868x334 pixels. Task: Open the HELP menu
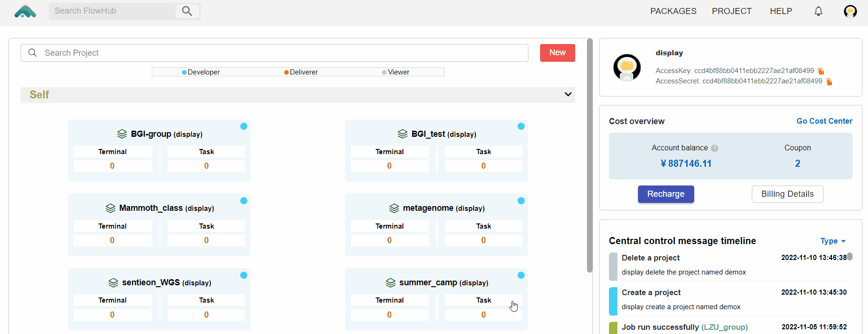781,11
